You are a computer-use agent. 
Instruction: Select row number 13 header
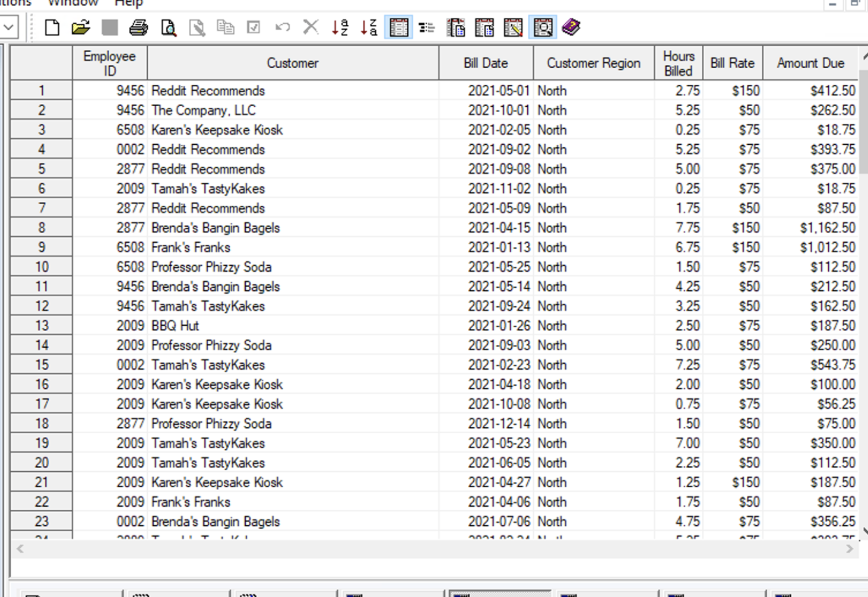(42, 326)
